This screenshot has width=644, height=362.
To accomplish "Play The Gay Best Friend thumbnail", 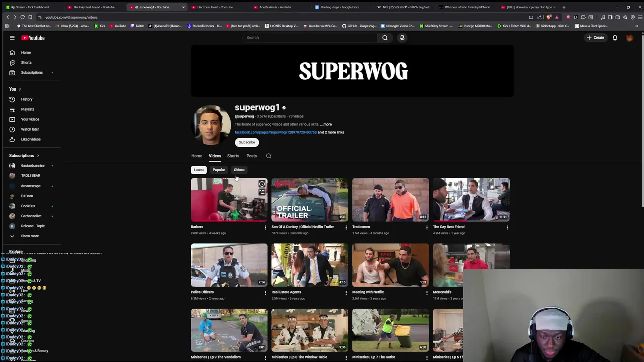I will [471, 200].
